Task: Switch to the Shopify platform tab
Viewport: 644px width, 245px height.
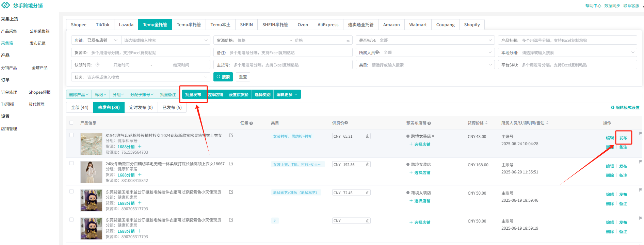Action: click(472, 25)
